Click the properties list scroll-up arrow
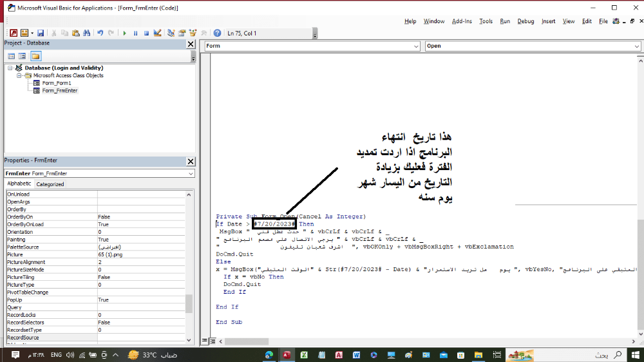644x362 pixels. [189, 195]
